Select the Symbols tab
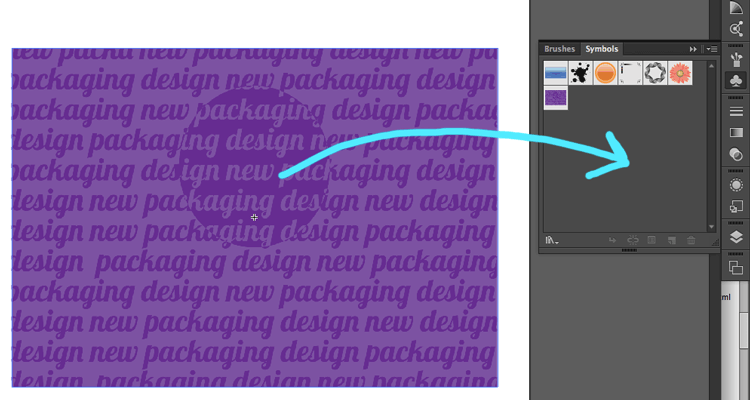The image size is (750, 400). coord(602,49)
